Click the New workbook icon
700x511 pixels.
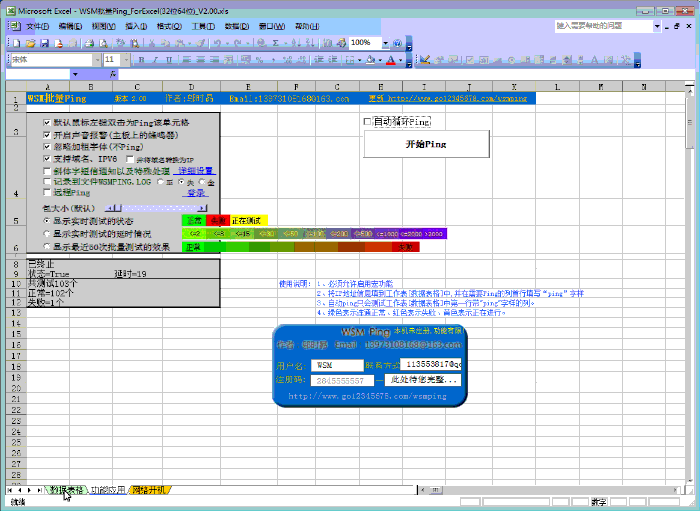(x=17, y=43)
